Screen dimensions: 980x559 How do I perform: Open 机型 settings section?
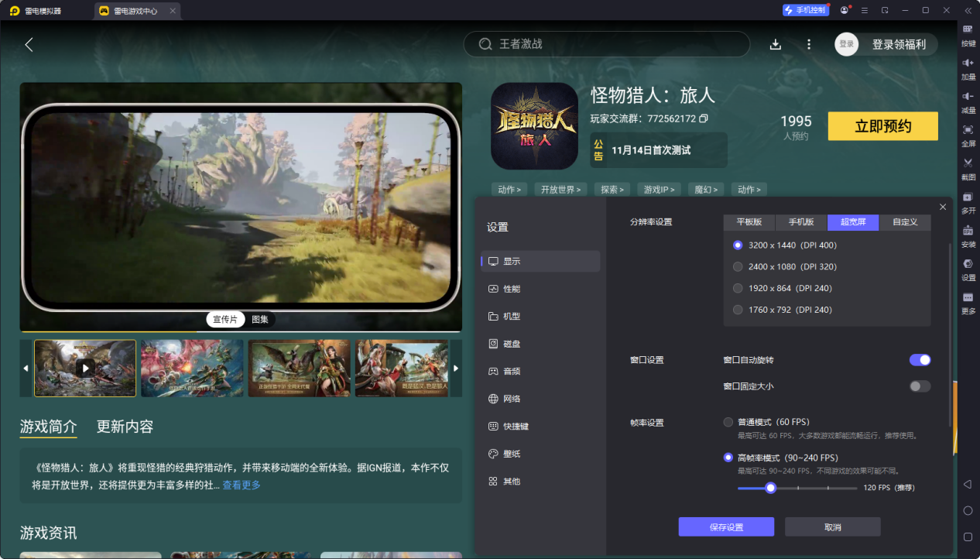pos(540,316)
